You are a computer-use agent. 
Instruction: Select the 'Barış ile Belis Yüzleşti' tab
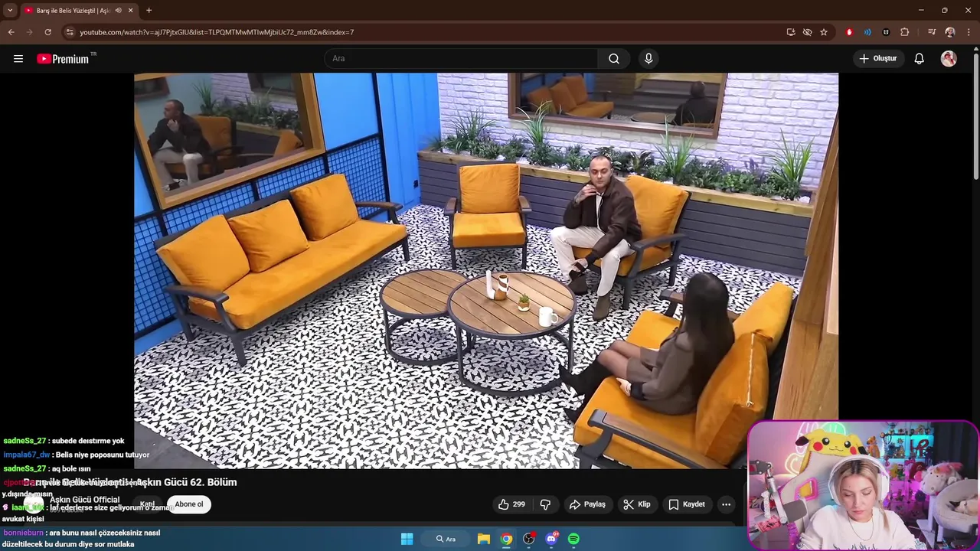point(73,11)
